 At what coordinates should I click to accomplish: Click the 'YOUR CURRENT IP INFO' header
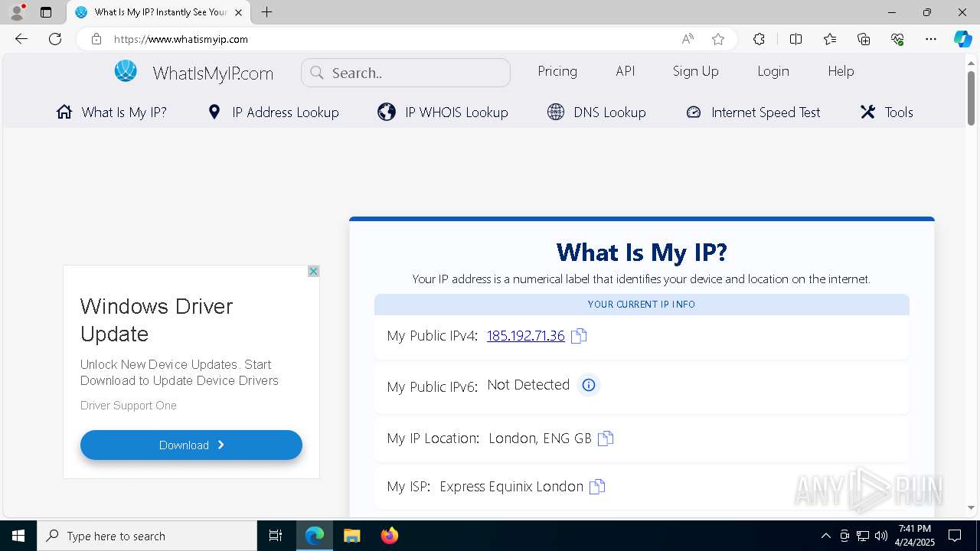642,304
